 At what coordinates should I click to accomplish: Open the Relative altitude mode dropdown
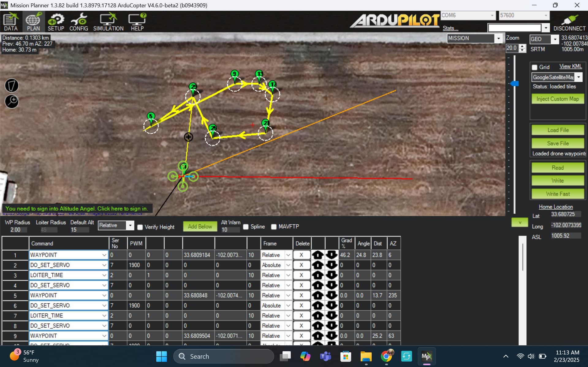click(130, 225)
